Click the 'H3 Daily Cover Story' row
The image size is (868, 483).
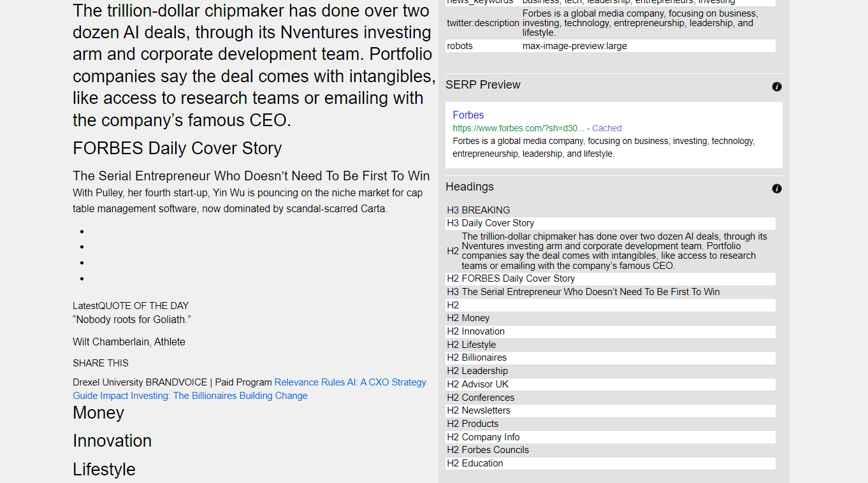pyautogui.click(x=611, y=223)
